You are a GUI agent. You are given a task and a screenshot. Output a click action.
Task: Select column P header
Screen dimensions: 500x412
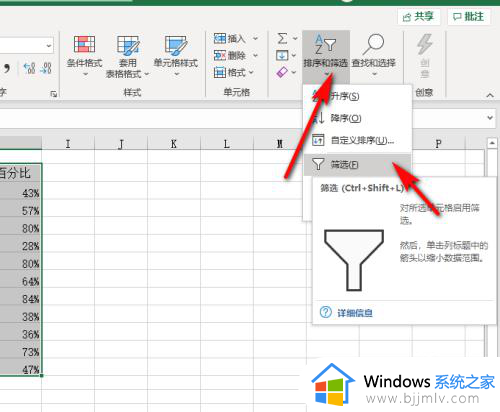tap(438, 144)
